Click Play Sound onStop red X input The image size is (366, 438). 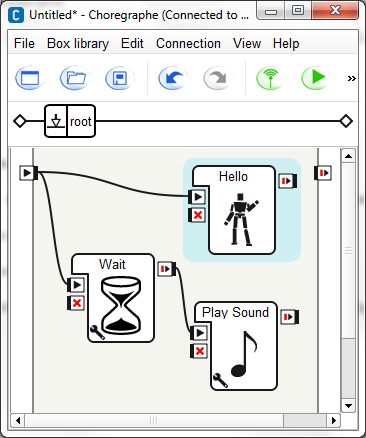pyautogui.click(x=199, y=351)
